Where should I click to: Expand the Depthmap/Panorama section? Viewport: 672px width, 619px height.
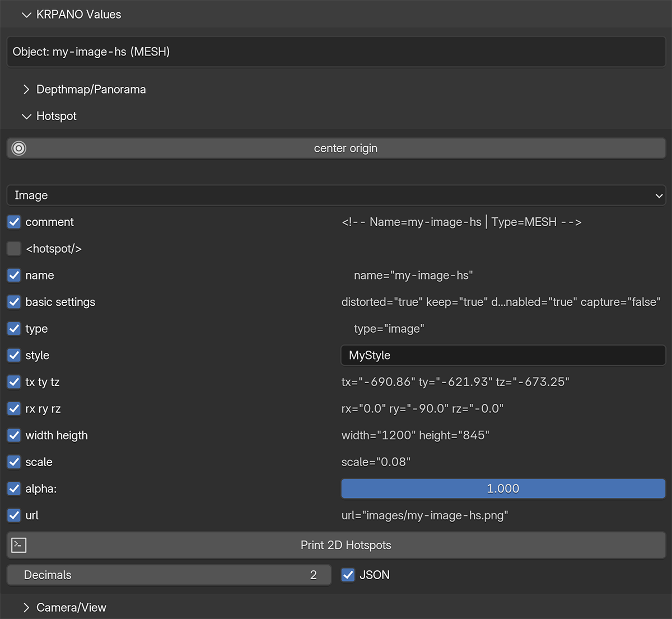coord(26,90)
